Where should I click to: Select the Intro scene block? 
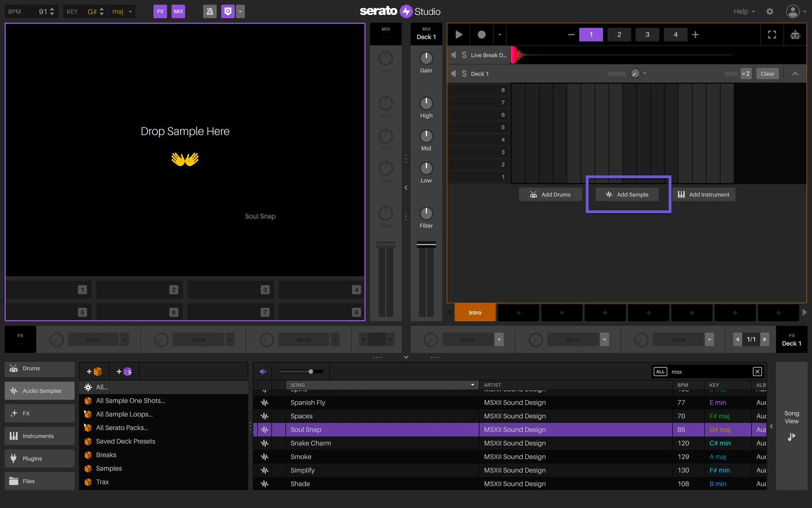[x=475, y=312]
